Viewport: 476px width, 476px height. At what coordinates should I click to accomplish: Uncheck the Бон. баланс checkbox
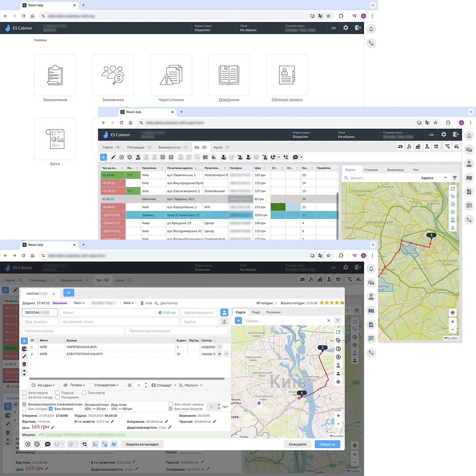(x=51, y=409)
